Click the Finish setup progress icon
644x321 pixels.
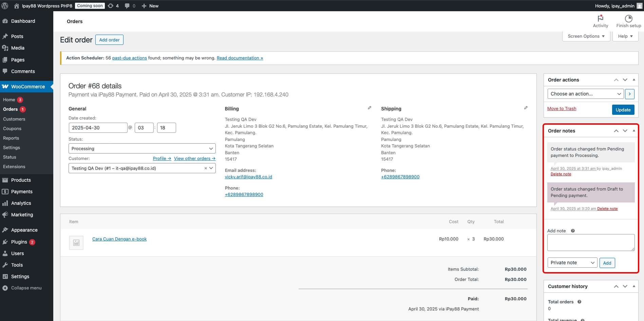click(628, 18)
